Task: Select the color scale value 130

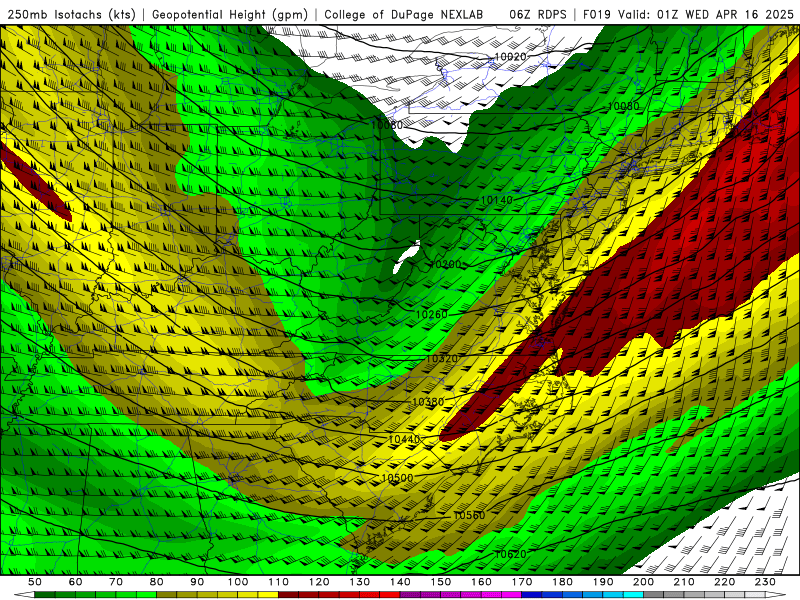Action: (360, 582)
